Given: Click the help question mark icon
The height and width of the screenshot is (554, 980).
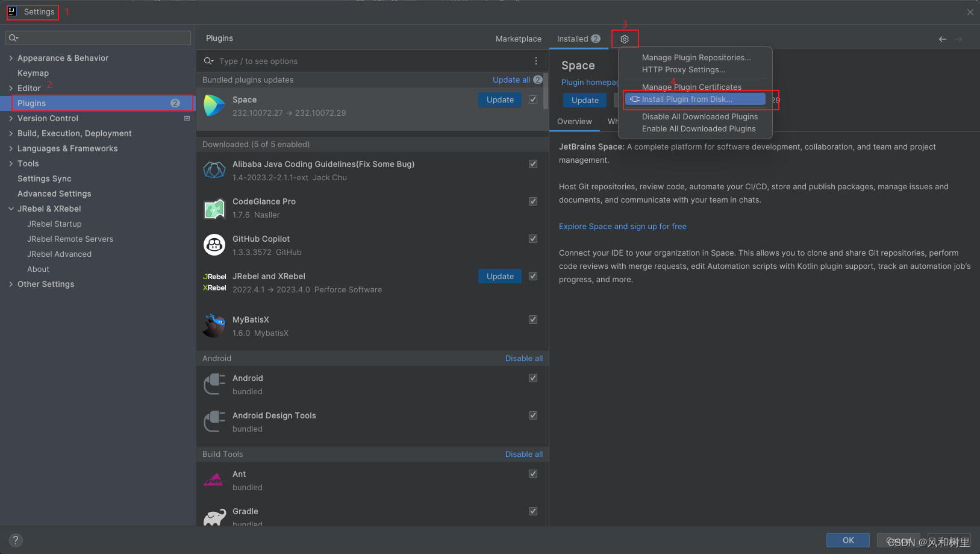Looking at the screenshot, I should tap(16, 540).
